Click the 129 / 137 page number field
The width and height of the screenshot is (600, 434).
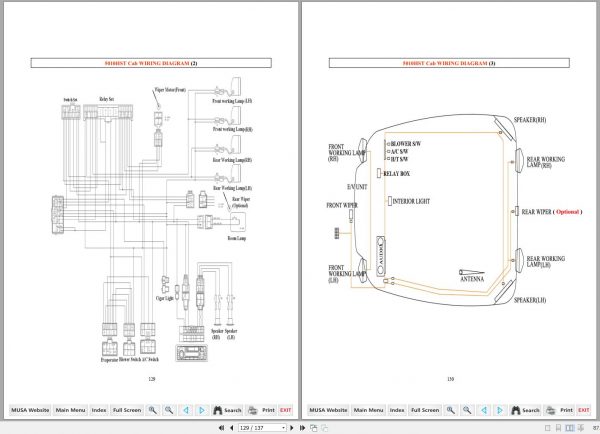[260, 427]
